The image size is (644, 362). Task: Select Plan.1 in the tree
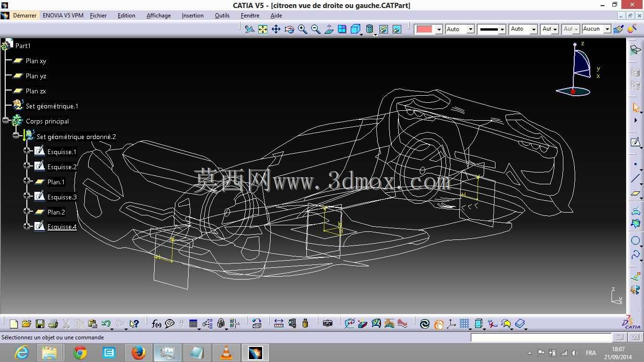pos(56,182)
